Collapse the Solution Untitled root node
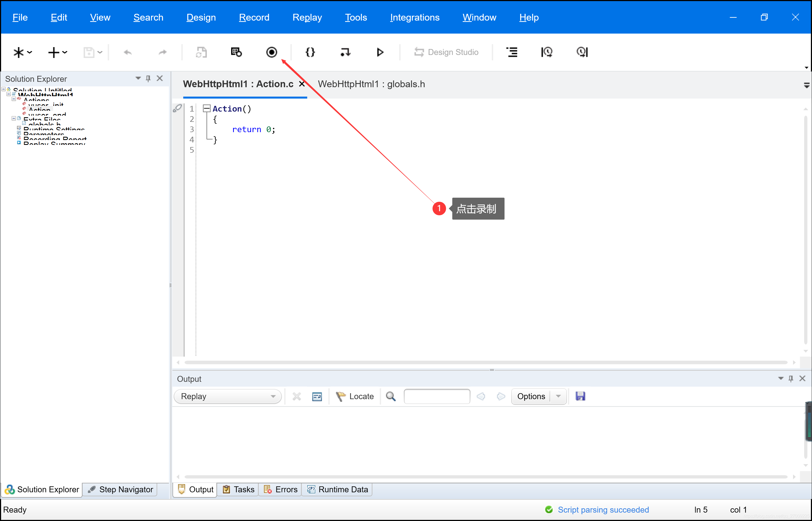The height and width of the screenshot is (521, 812). tap(3, 89)
